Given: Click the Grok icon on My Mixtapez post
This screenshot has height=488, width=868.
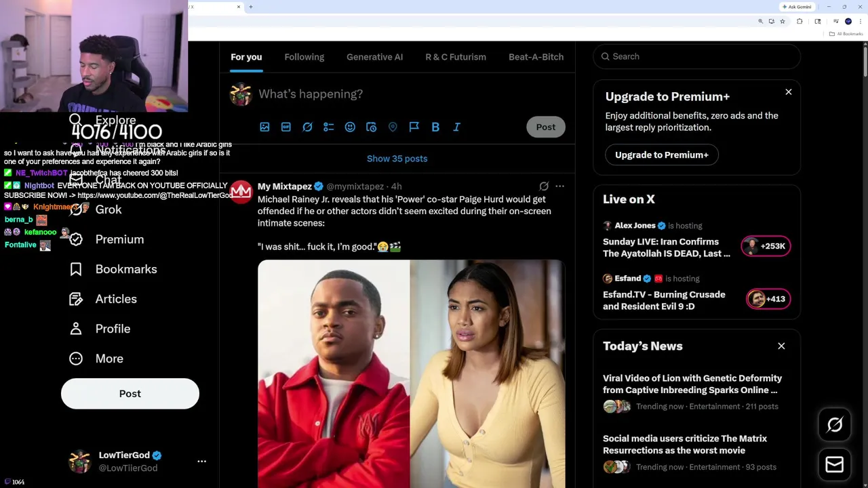Looking at the screenshot, I should [x=544, y=186].
